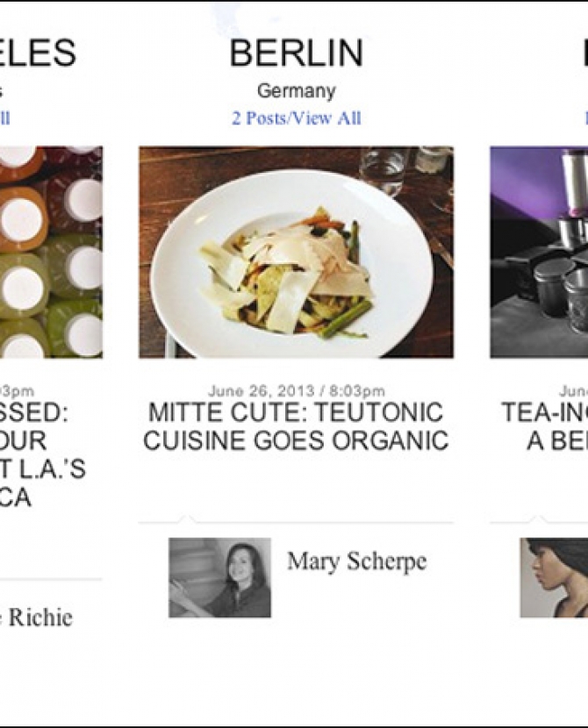Click the cut-off "June" date on the right

tap(573, 390)
